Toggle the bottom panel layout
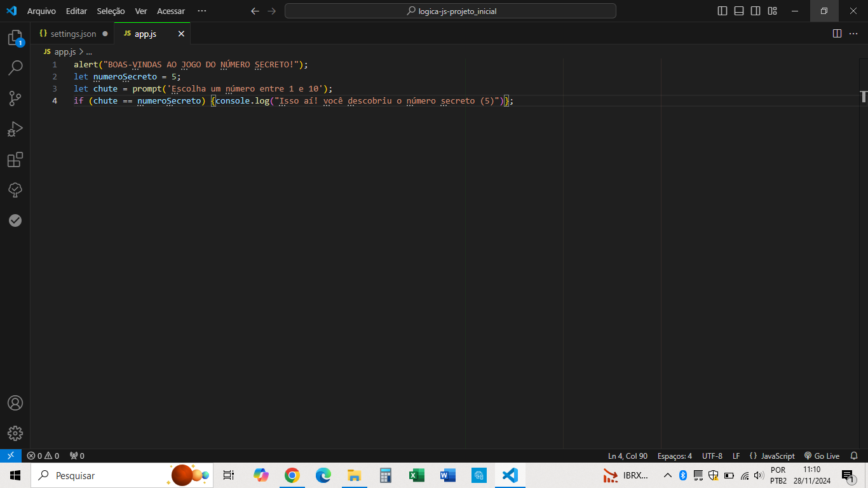Viewport: 868px width, 488px height. tap(739, 11)
